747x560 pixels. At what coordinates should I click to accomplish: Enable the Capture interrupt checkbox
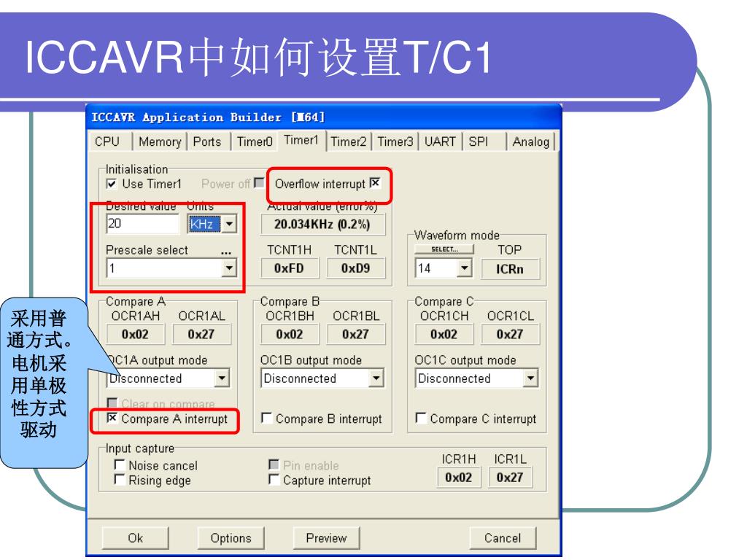click(274, 480)
